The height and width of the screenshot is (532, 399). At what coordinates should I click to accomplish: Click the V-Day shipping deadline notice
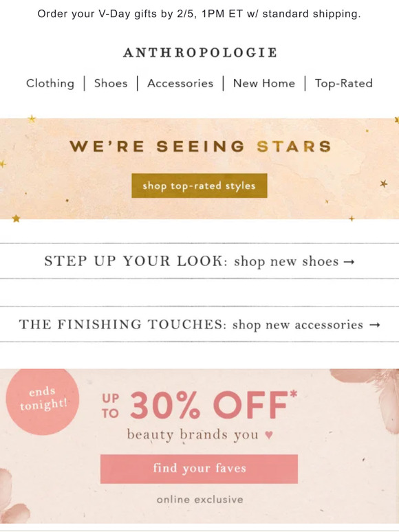point(199,14)
